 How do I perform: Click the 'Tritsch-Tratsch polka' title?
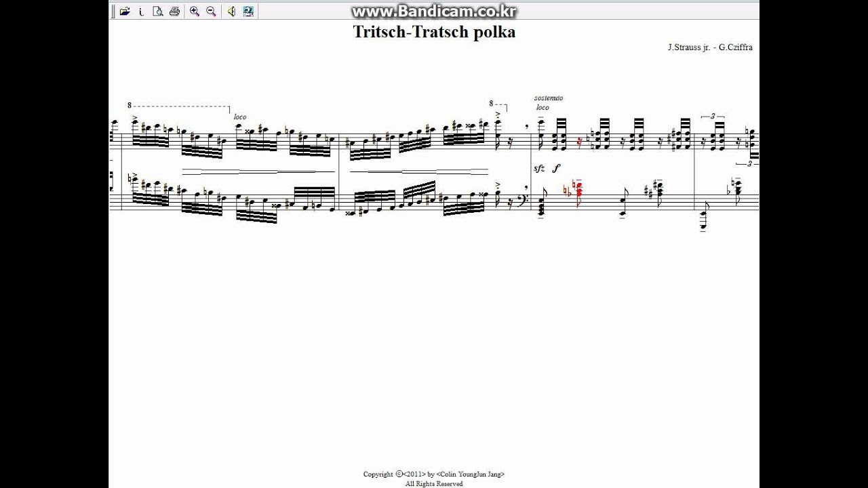pyautogui.click(x=434, y=32)
